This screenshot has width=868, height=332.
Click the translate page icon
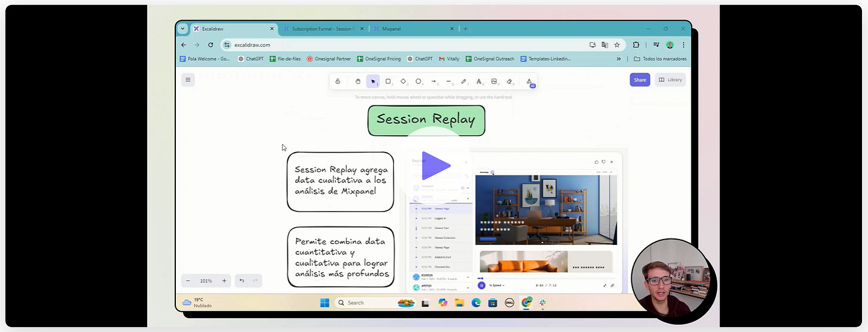604,45
